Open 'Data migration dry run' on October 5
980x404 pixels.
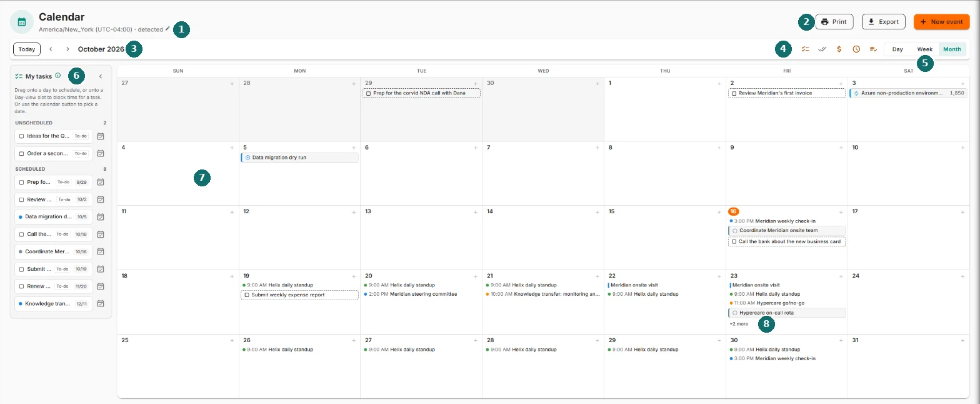pos(300,158)
